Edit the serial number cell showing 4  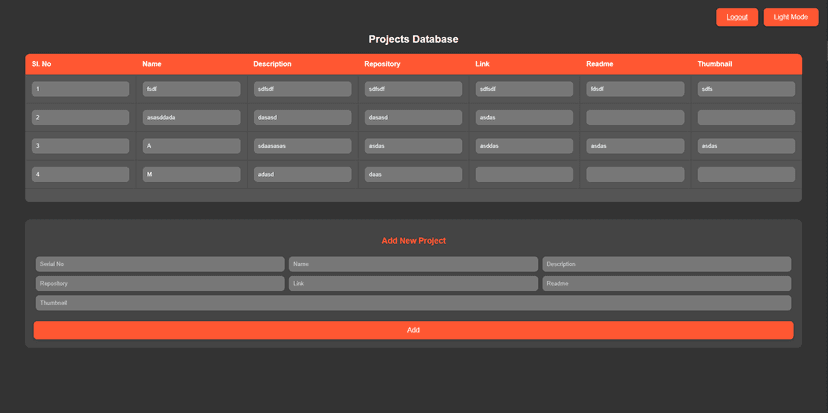[x=80, y=174]
